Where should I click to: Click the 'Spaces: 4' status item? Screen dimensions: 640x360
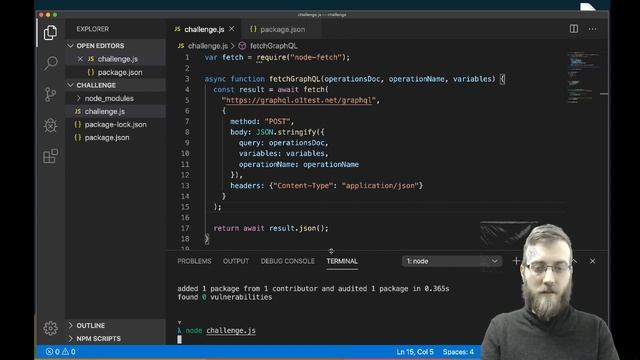[458, 352]
